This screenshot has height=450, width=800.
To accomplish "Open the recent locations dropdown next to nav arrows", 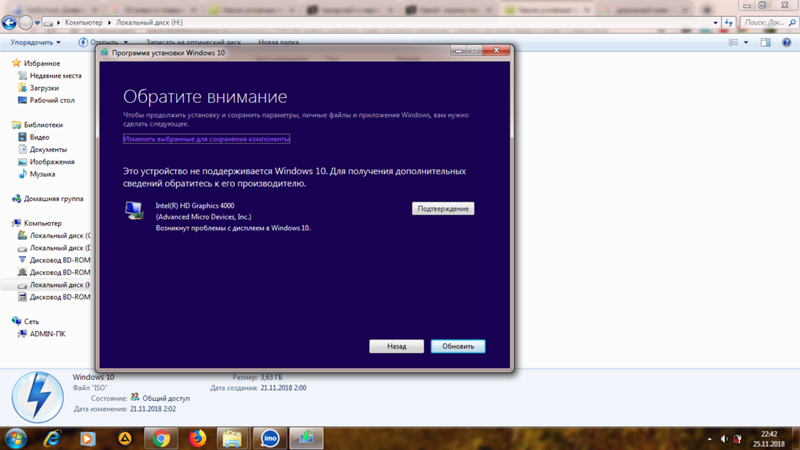I will pyautogui.click(x=37, y=23).
